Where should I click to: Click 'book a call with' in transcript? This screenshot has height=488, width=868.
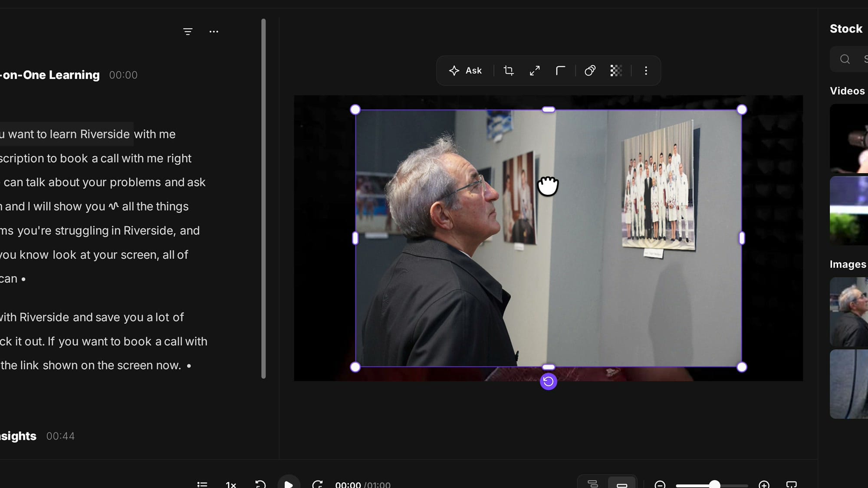[165, 341]
